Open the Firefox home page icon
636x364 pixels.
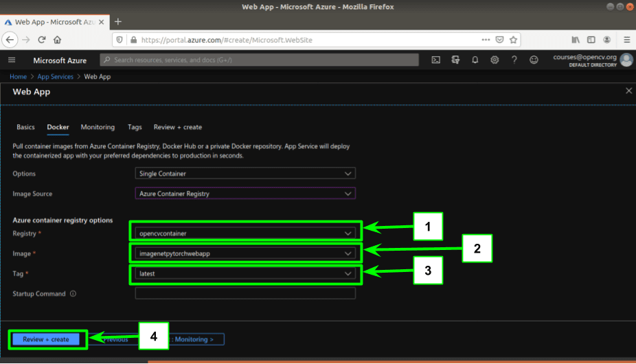[57, 40]
